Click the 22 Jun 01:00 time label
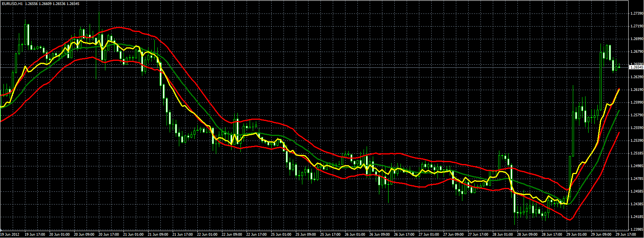The image size is (644, 238). tap(207, 234)
